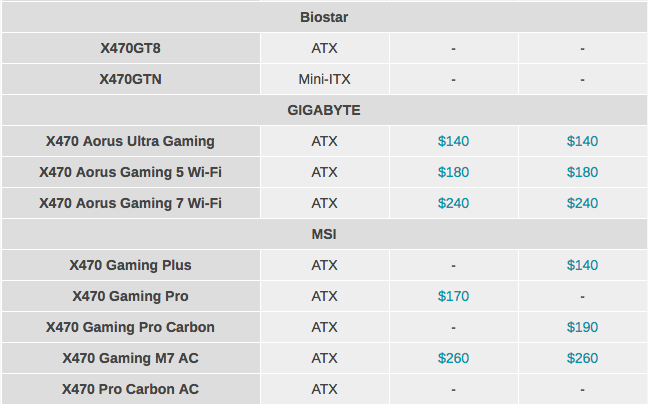Click the right $180 Aorus Gaming 5 price
This screenshot has width=648, height=405.
pos(582,172)
